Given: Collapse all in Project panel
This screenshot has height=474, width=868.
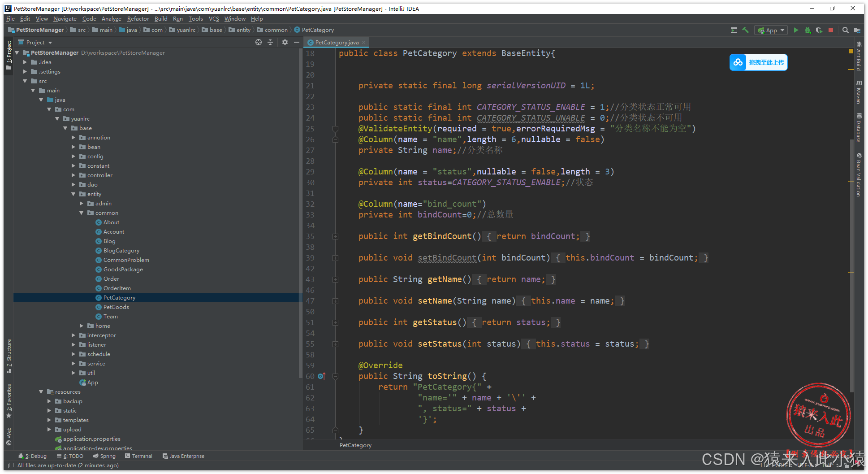Looking at the screenshot, I should pos(270,42).
